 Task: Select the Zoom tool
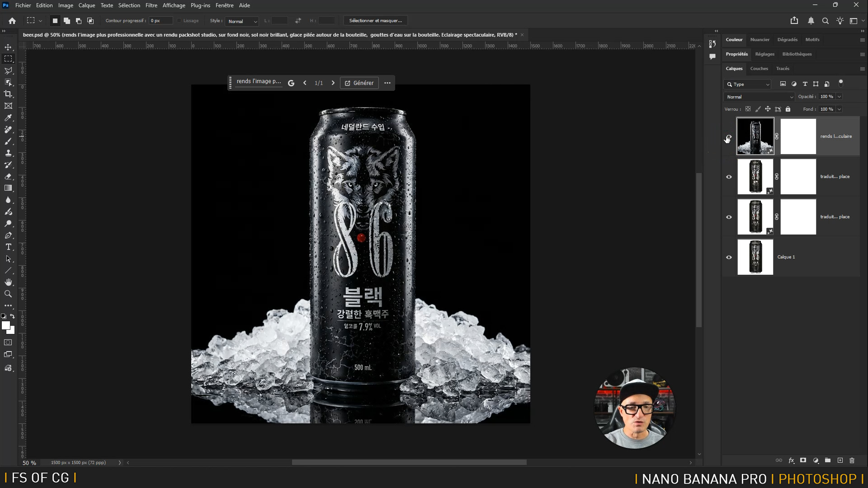tap(8, 294)
